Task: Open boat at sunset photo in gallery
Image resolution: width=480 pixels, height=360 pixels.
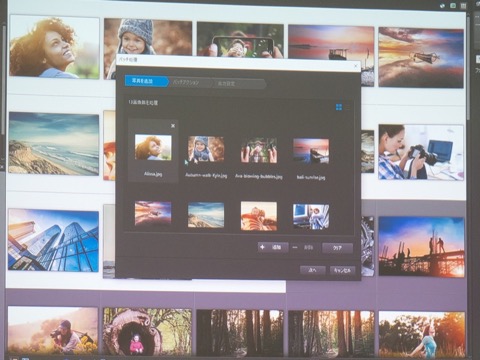Action: pyautogui.click(x=331, y=43)
